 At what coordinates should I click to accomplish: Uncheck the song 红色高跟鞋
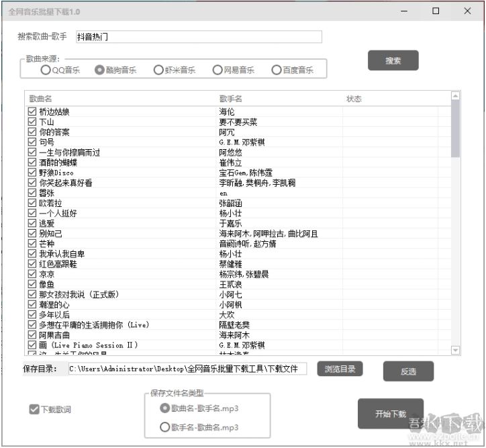[x=32, y=264]
